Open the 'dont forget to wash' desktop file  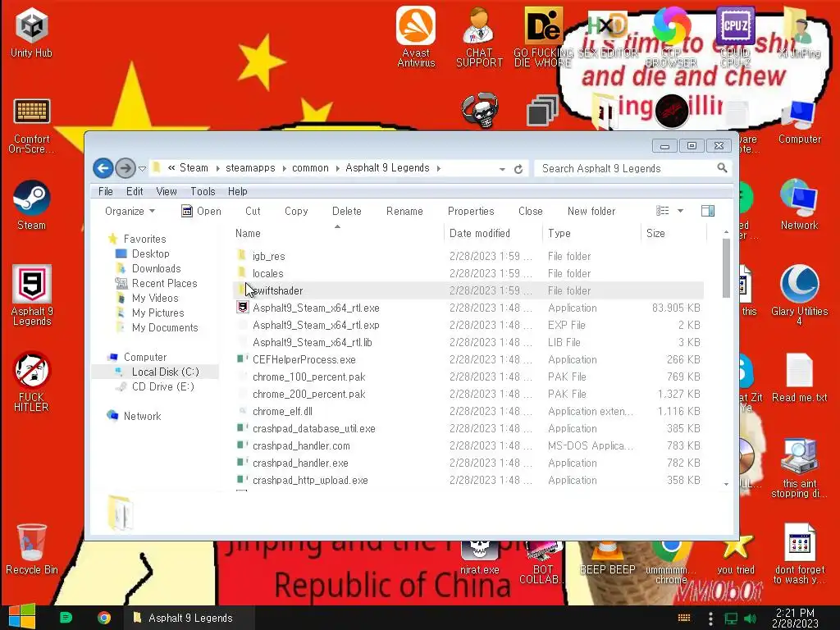(799, 554)
